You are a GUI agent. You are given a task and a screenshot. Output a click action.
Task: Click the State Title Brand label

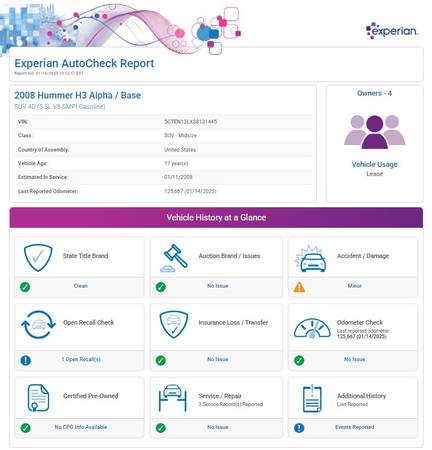click(85, 256)
